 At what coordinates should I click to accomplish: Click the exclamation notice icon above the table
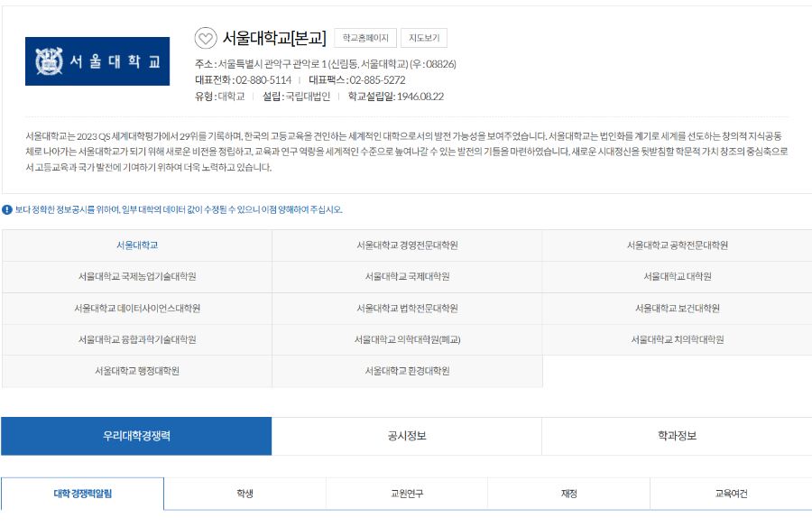tap(9, 208)
